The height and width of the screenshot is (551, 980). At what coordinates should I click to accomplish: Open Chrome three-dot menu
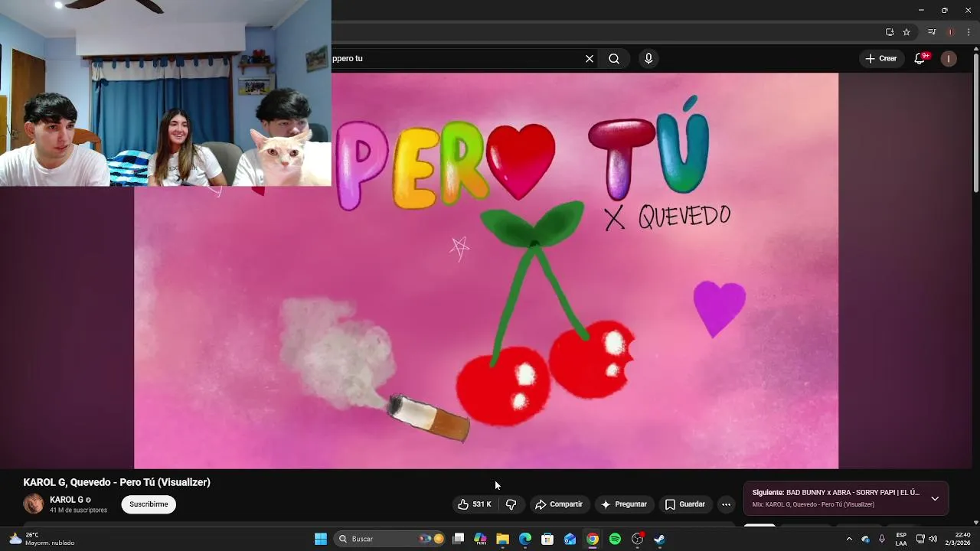pos(969,32)
